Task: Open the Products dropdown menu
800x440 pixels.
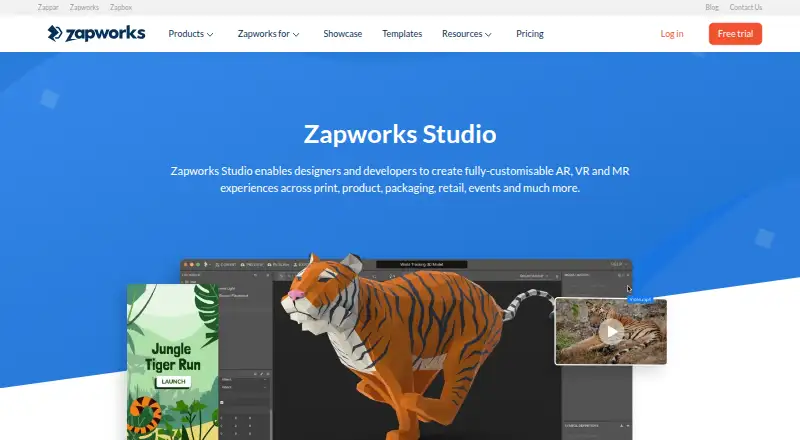Action: tap(191, 34)
